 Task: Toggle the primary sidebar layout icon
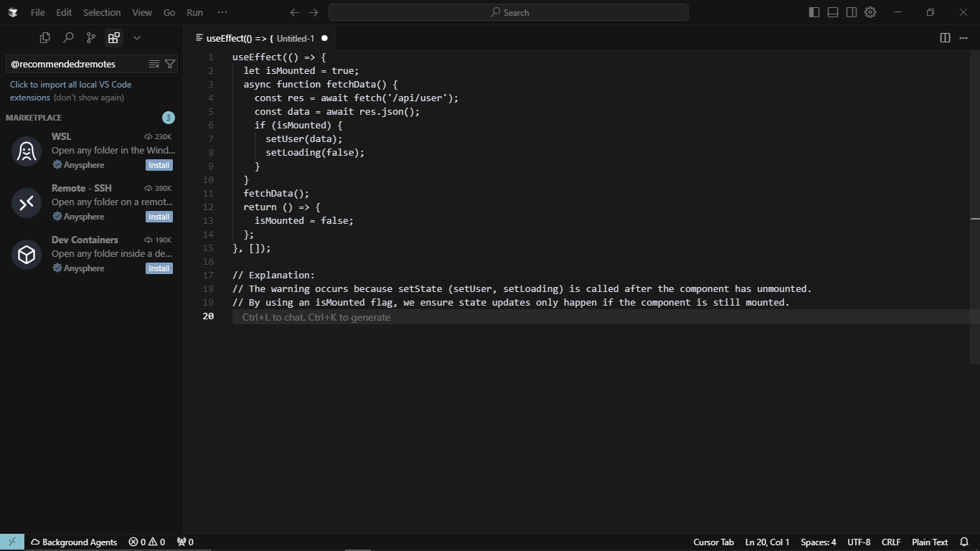814,12
